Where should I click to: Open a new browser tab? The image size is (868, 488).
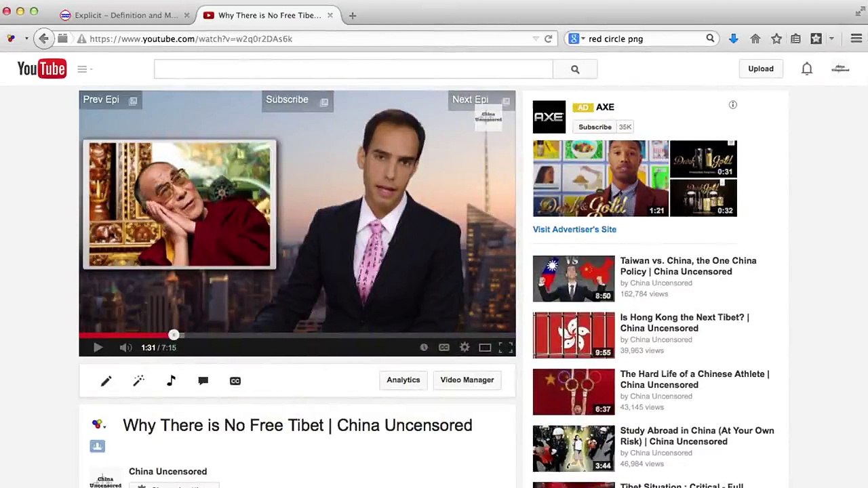(x=352, y=15)
